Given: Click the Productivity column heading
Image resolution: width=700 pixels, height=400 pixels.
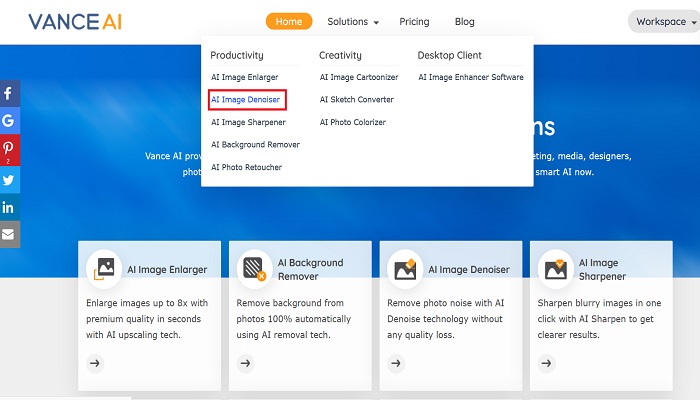Looking at the screenshot, I should (237, 55).
